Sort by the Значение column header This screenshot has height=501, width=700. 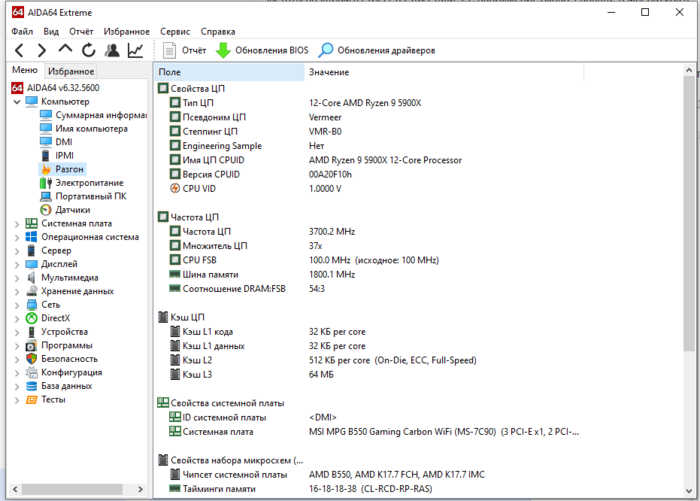point(444,72)
